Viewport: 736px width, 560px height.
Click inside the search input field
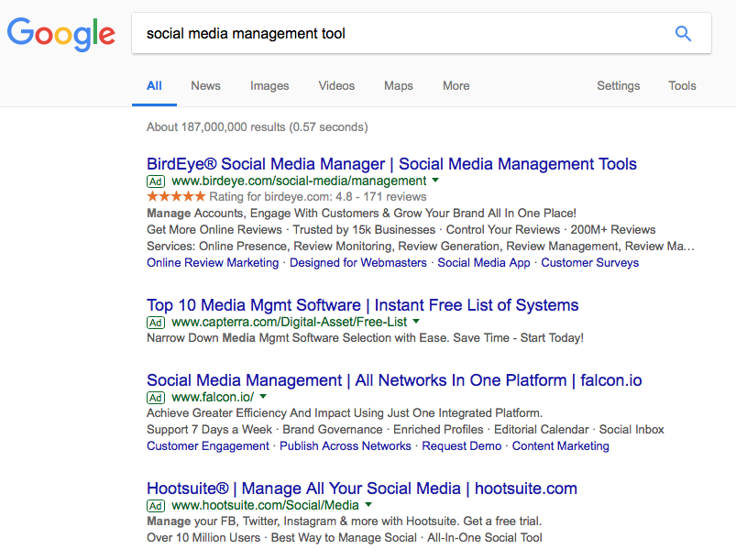click(x=367, y=33)
